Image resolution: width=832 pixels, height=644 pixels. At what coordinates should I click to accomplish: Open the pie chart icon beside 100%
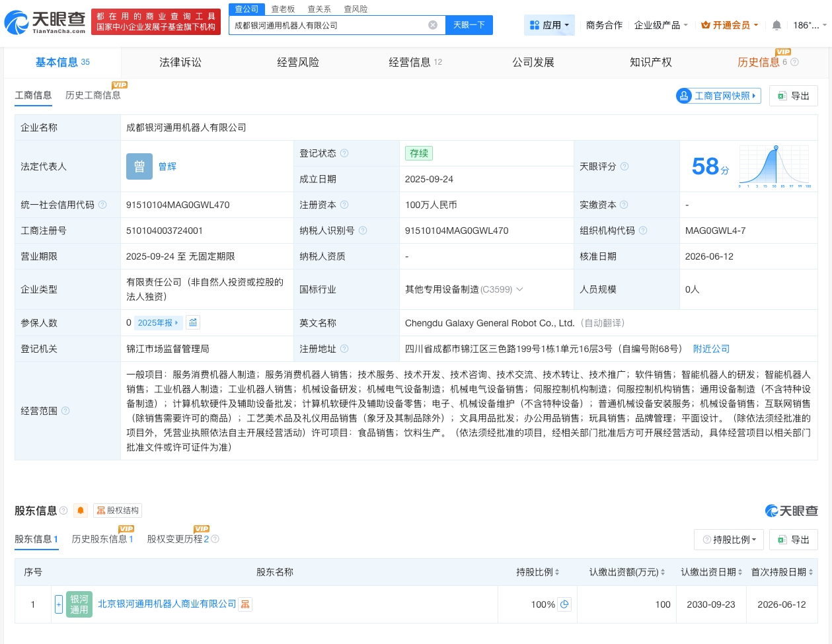tap(564, 604)
